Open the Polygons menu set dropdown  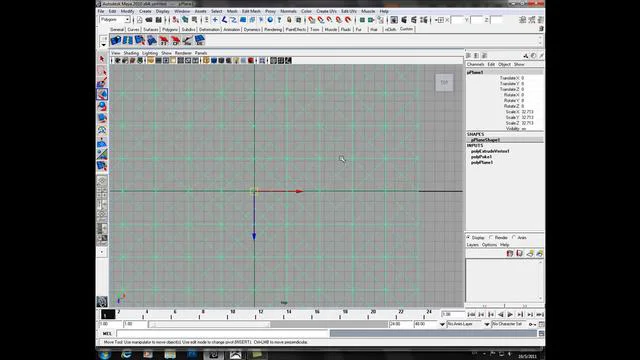pos(115,20)
